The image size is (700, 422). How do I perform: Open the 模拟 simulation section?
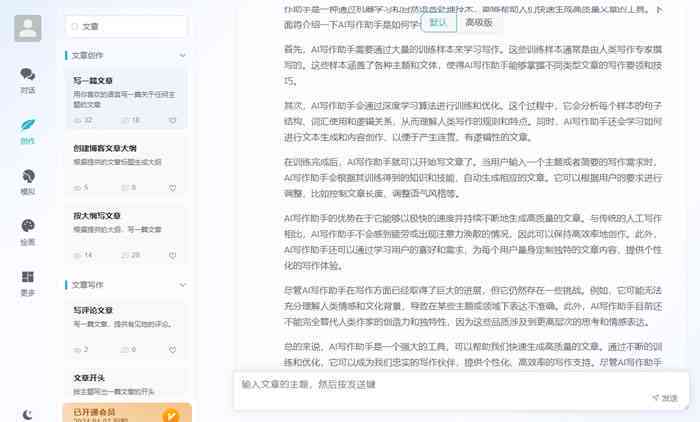[28, 182]
